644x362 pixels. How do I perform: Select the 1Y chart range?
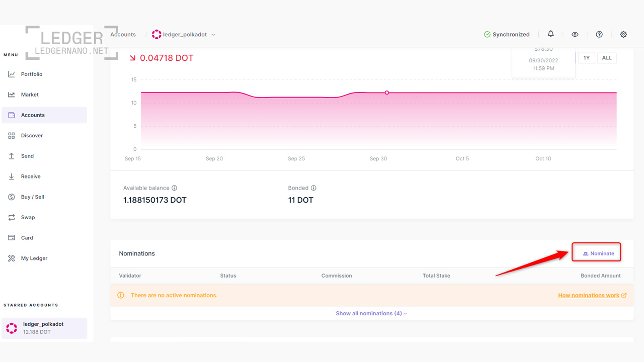587,58
